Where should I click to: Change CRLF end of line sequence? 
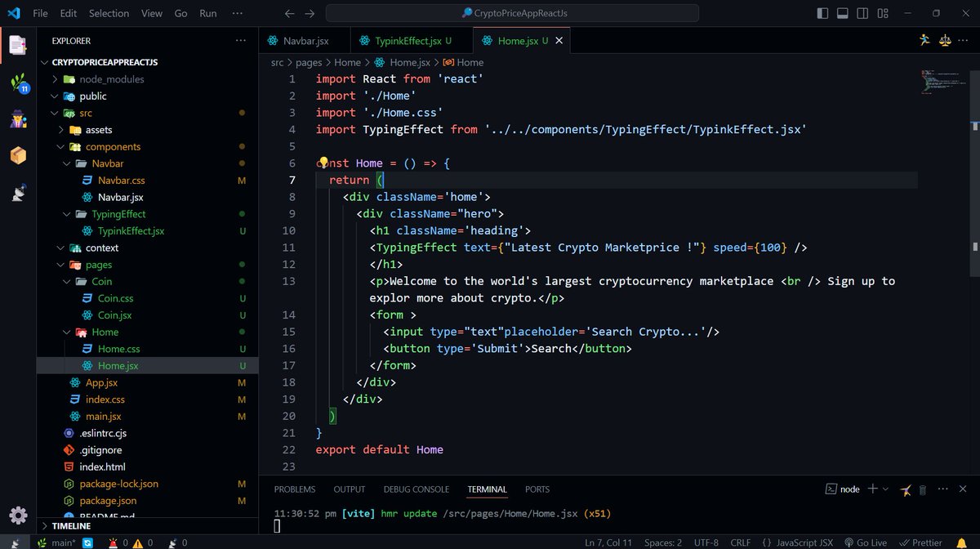[x=740, y=542]
